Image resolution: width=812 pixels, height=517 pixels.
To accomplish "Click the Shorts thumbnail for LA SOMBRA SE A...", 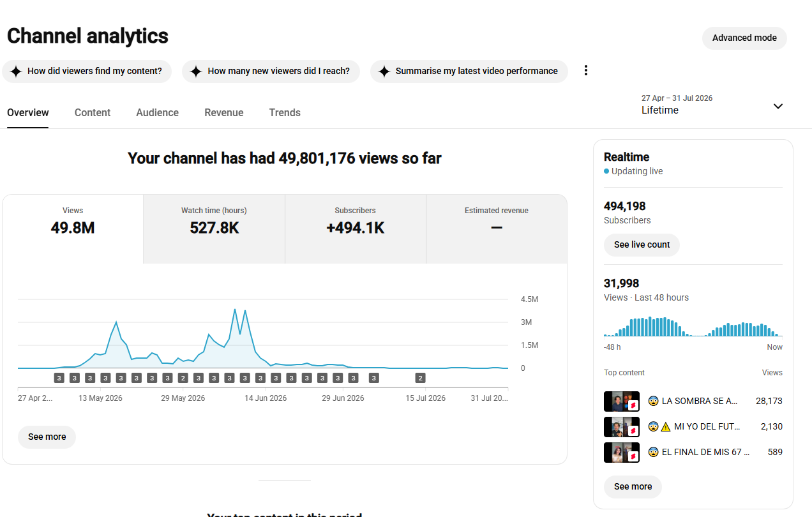I will click(622, 401).
